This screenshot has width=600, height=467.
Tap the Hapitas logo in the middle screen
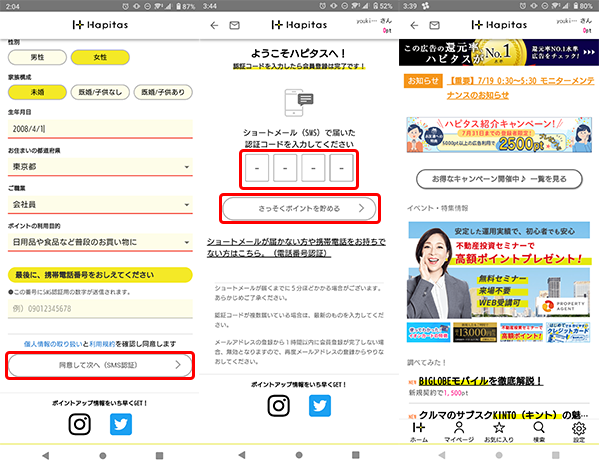pos(299,25)
